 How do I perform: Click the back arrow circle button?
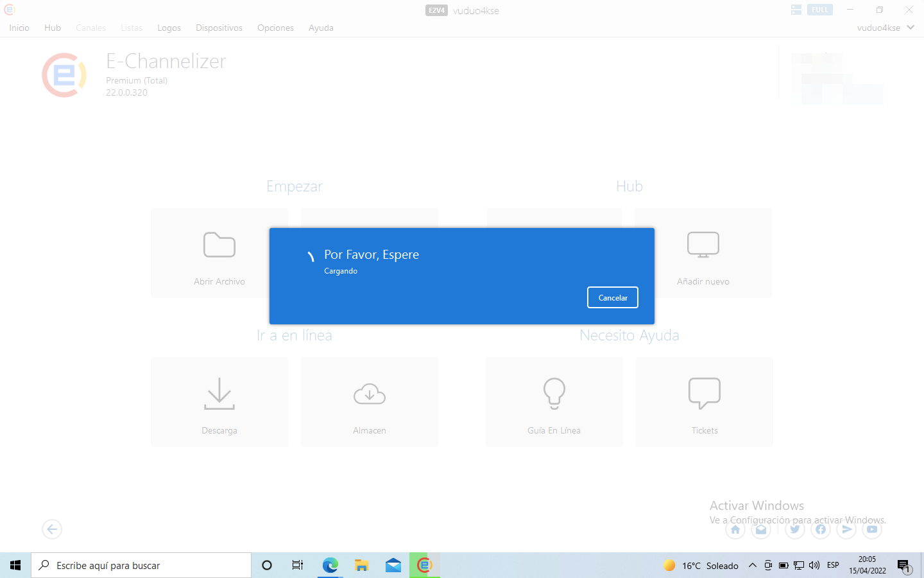tap(52, 529)
